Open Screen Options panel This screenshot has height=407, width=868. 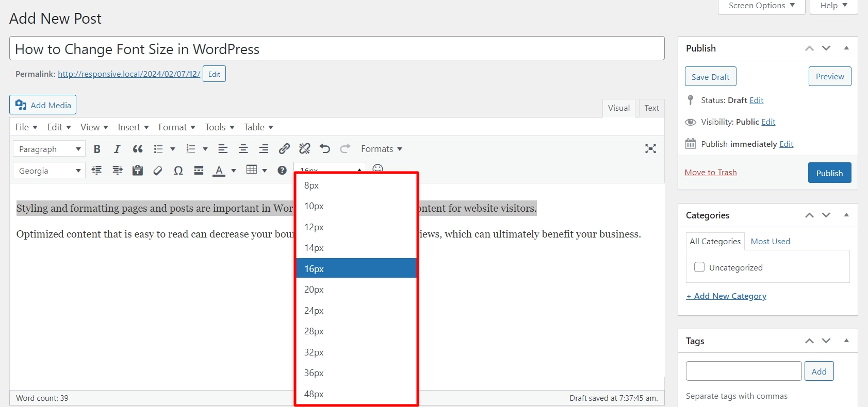coord(762,6)
